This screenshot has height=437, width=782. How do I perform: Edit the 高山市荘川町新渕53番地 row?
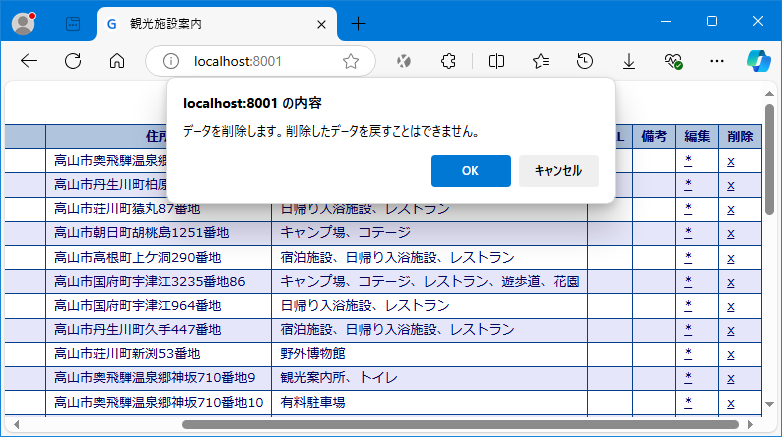(688, 353)
